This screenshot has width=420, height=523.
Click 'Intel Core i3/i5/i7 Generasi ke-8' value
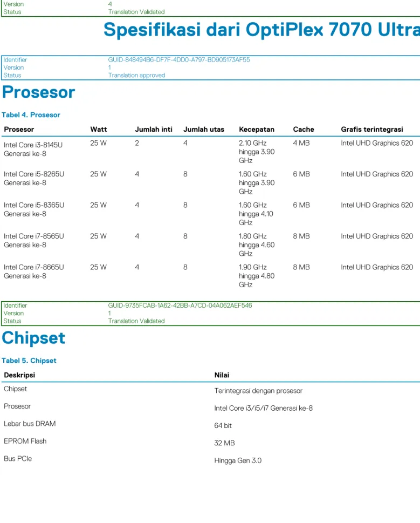(x=264, y=408)
